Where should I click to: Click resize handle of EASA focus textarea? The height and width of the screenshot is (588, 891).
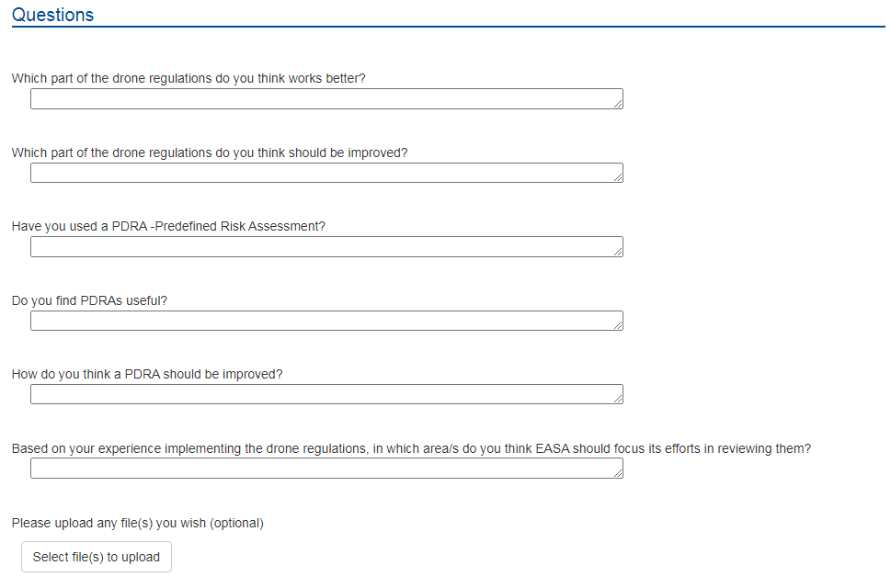coord(618,473)
